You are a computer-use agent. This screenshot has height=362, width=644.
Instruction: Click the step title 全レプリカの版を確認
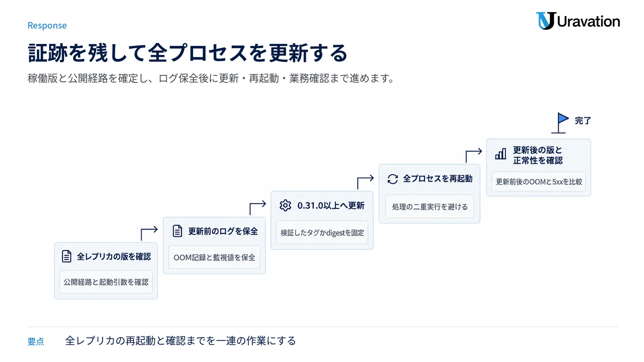(114, 256)
